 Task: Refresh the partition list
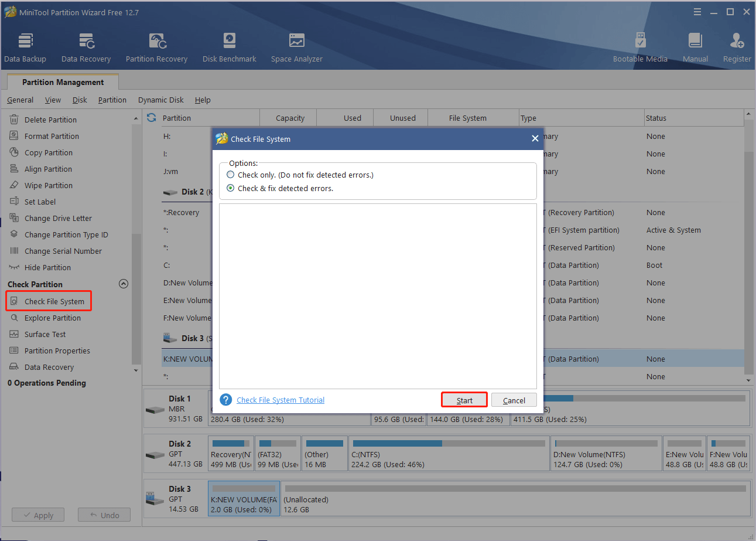point(151,117)
